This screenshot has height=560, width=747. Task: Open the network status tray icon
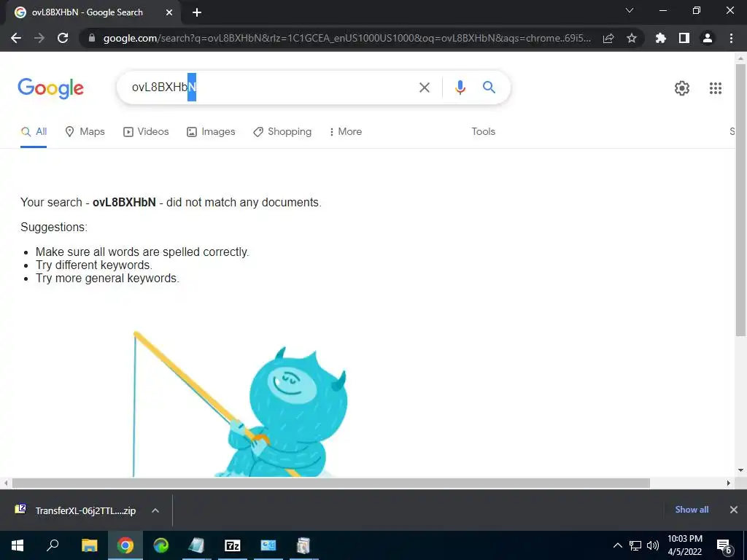635,545
